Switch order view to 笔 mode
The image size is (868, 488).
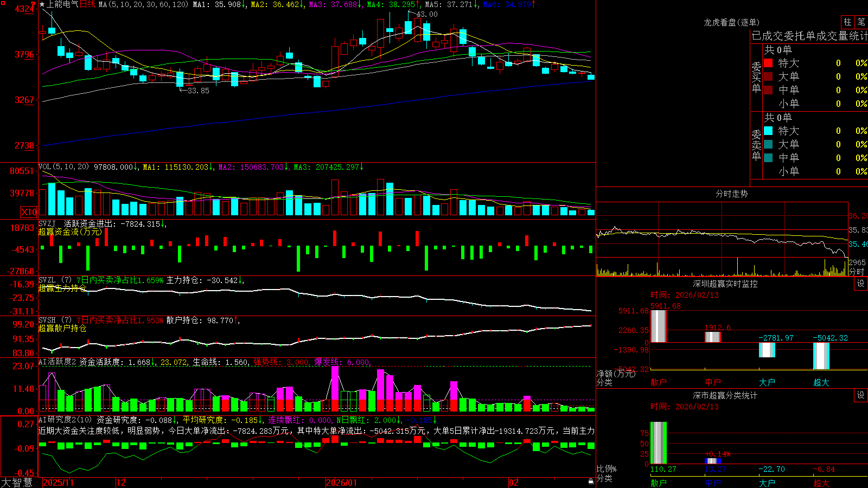tap(861, 22)
